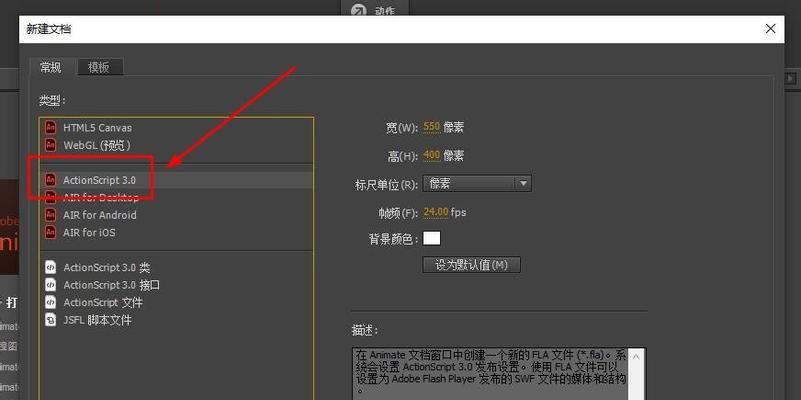
Task: Click the AIR for Android icon
Action: pos(50,215)
